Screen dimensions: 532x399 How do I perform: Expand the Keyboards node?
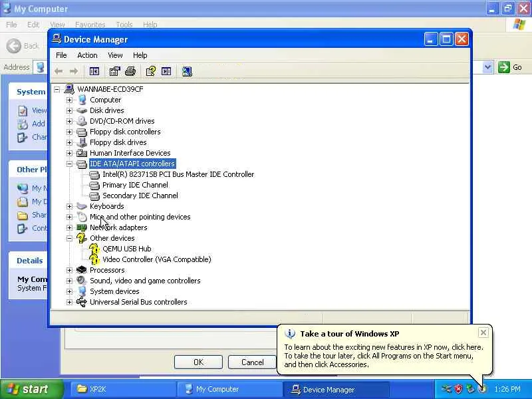69,206
